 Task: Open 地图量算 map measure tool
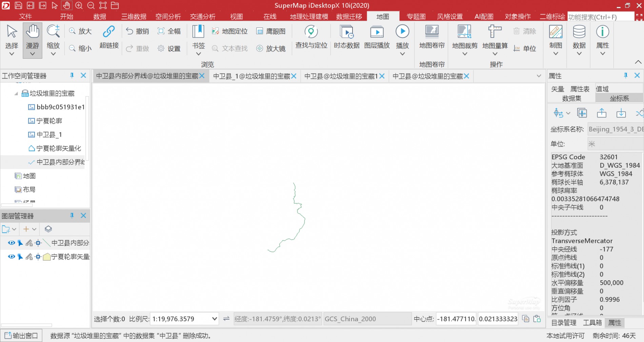pyautogui.click(x=495, y=37)
